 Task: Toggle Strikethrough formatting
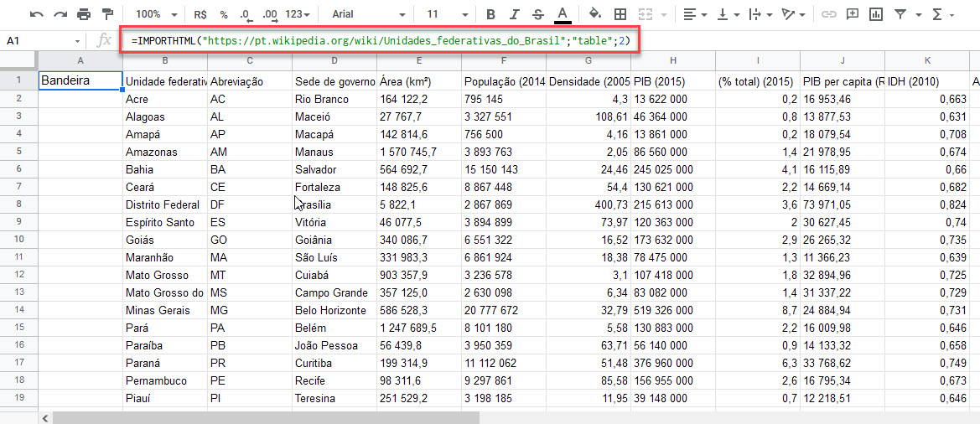(x=538, y=13)
